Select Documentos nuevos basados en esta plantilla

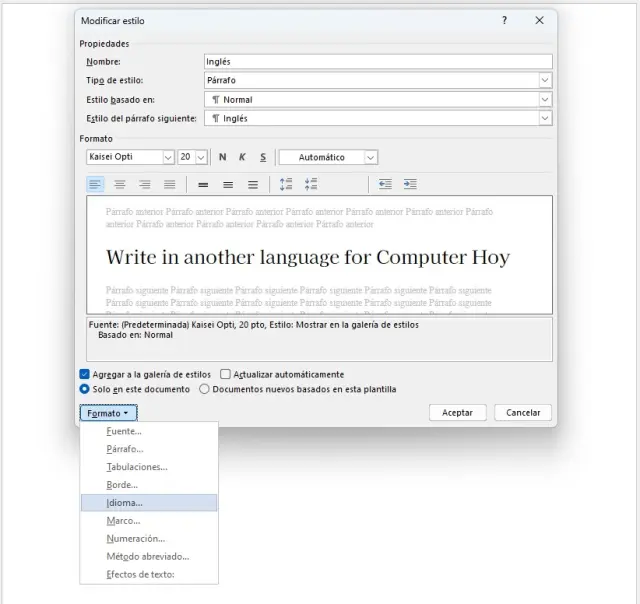tap(205, 389)
